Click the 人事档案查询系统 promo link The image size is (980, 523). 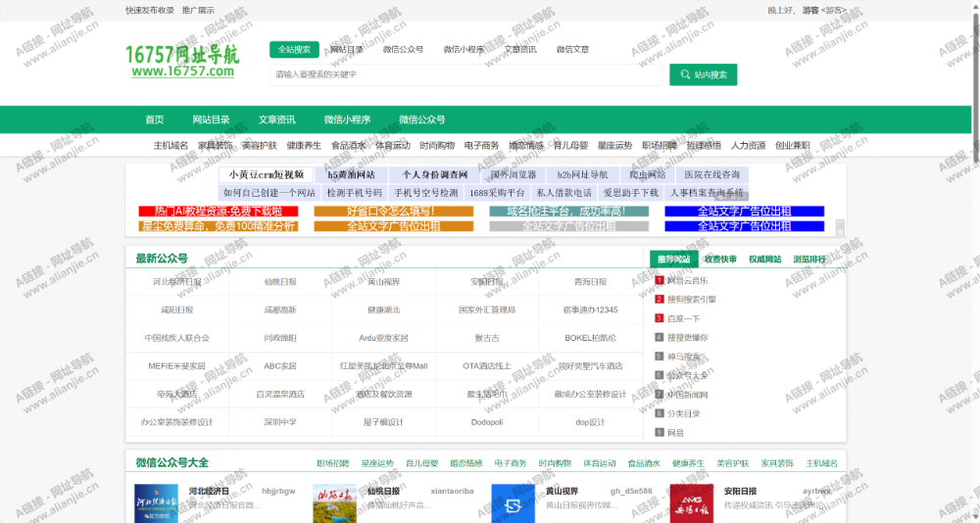707,193
